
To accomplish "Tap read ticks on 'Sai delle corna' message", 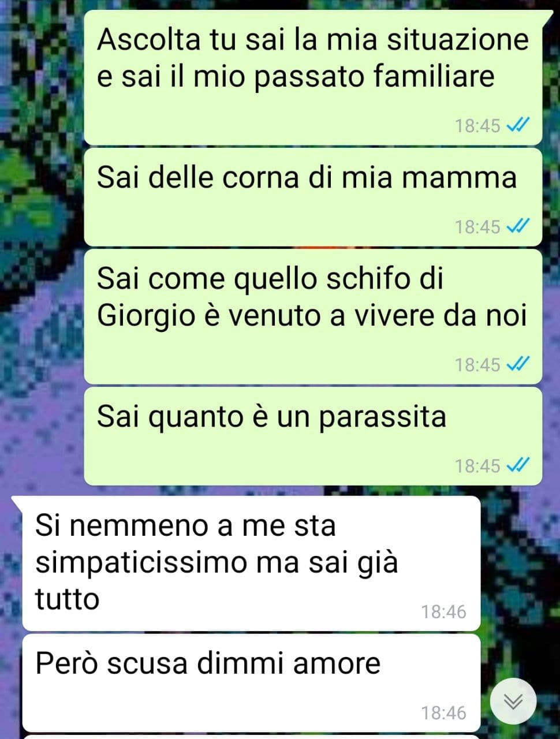I will (x=517, y=226).
